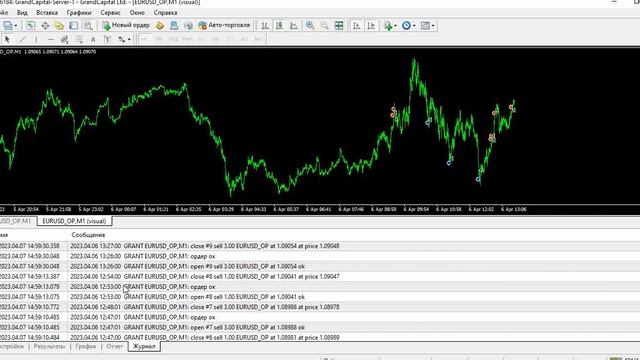
Task: Click the icon left of Авто-торговля
Action: pos(188,25)
